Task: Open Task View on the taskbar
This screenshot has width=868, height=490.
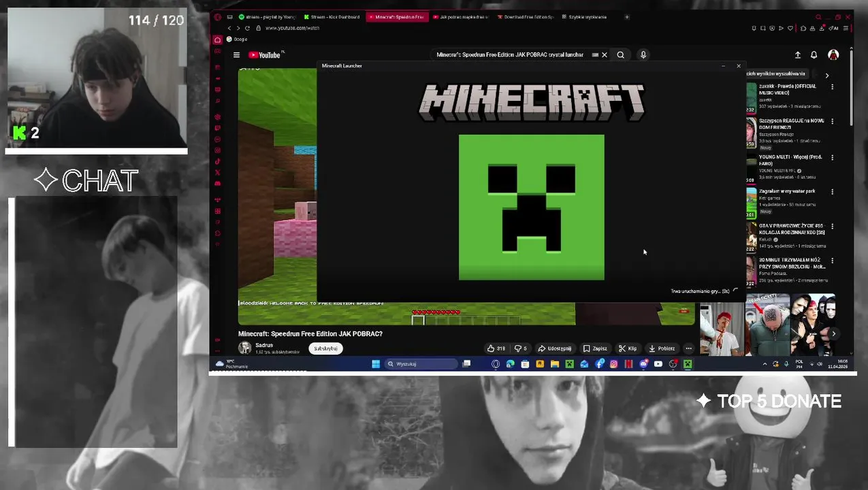Action: [x=466, y=364]
